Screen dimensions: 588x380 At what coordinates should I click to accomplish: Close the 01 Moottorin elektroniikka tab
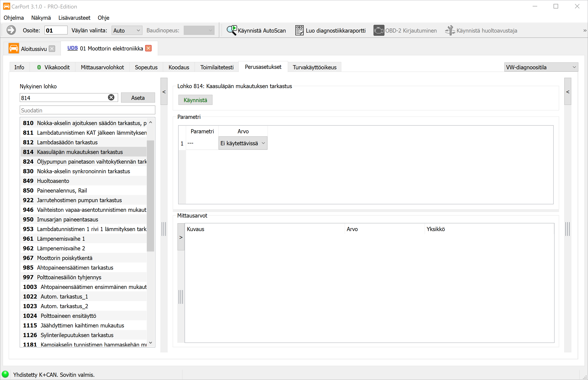148,48
